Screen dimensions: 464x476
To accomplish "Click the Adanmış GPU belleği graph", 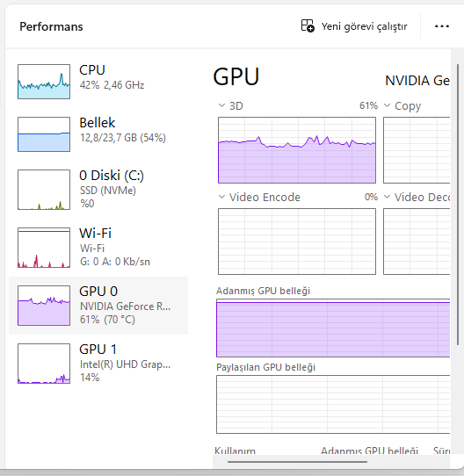I will coord(333,328).
